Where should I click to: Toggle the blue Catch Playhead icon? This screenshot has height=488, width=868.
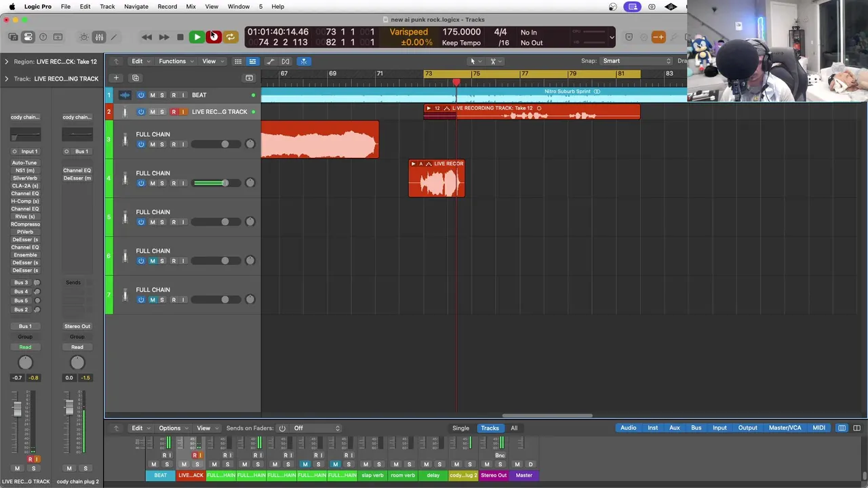(303, 61)
